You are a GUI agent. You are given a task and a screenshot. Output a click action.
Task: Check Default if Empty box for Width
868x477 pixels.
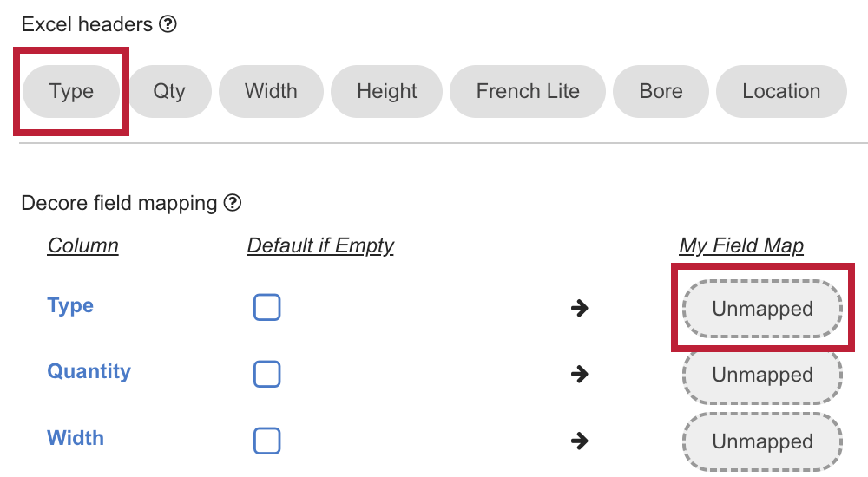tap(266, 441)
